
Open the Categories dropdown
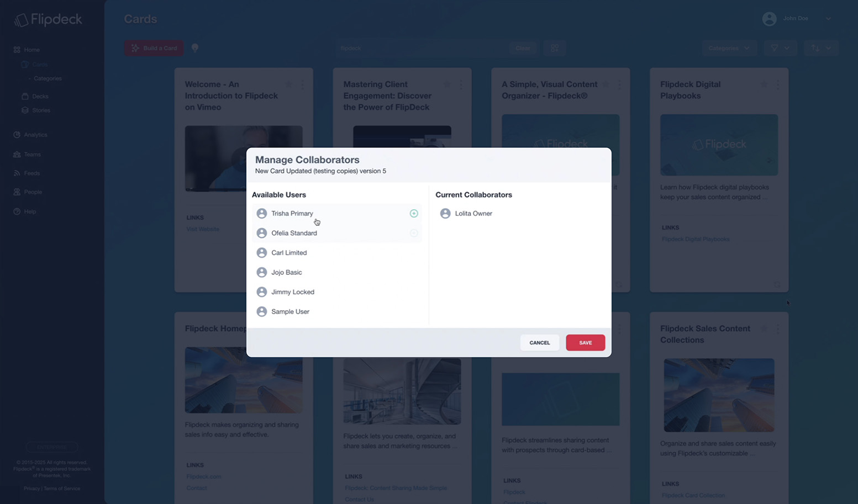click(x=728, y=48)
